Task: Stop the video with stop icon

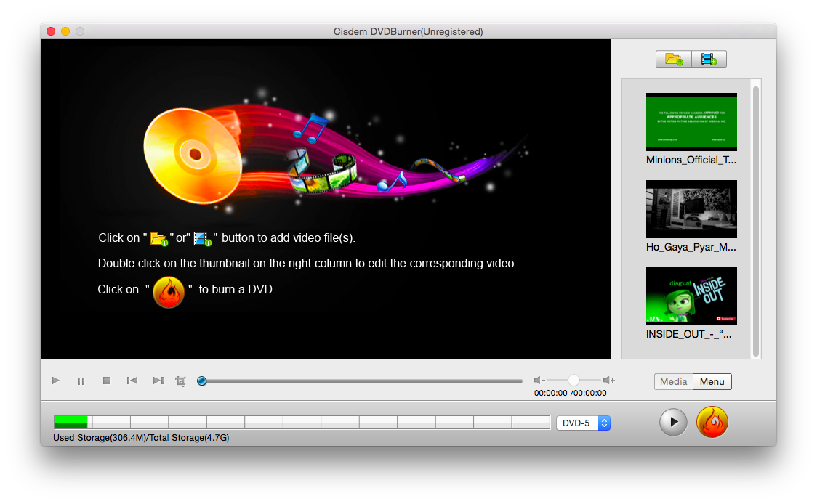Action: [x=106, y=381]
